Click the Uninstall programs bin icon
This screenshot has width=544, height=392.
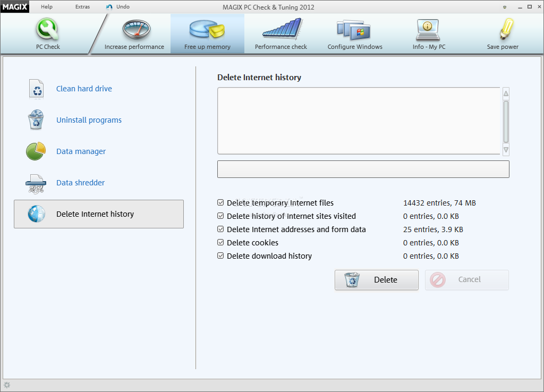click(36, 120)
